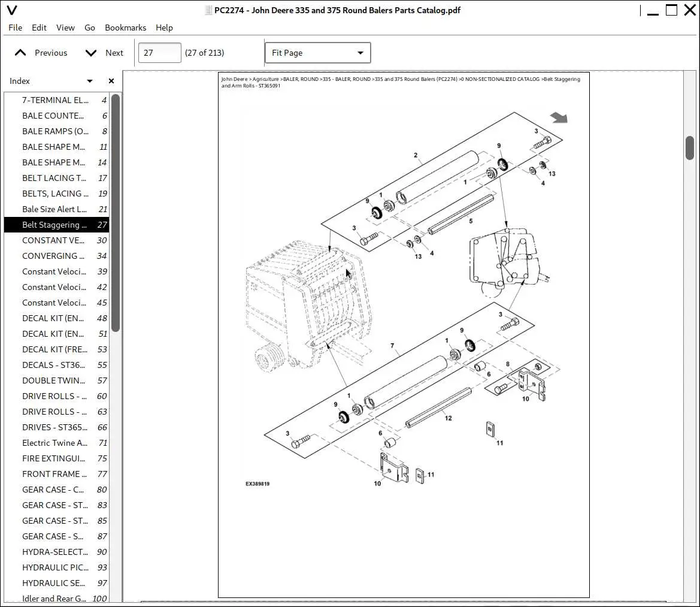Focus the page number field
This screenshot has width=700, height=607.
(159, 53)
